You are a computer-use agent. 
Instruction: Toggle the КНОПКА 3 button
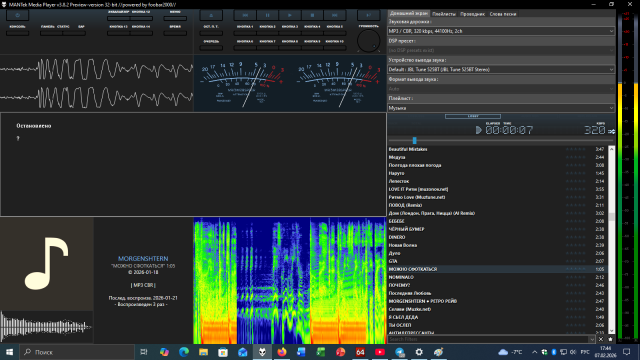(290, 33)
